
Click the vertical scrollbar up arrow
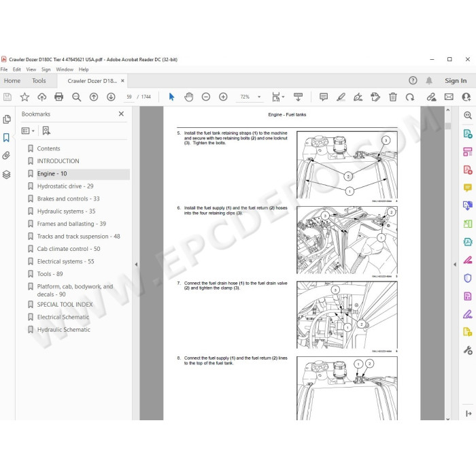coord(447,110)
